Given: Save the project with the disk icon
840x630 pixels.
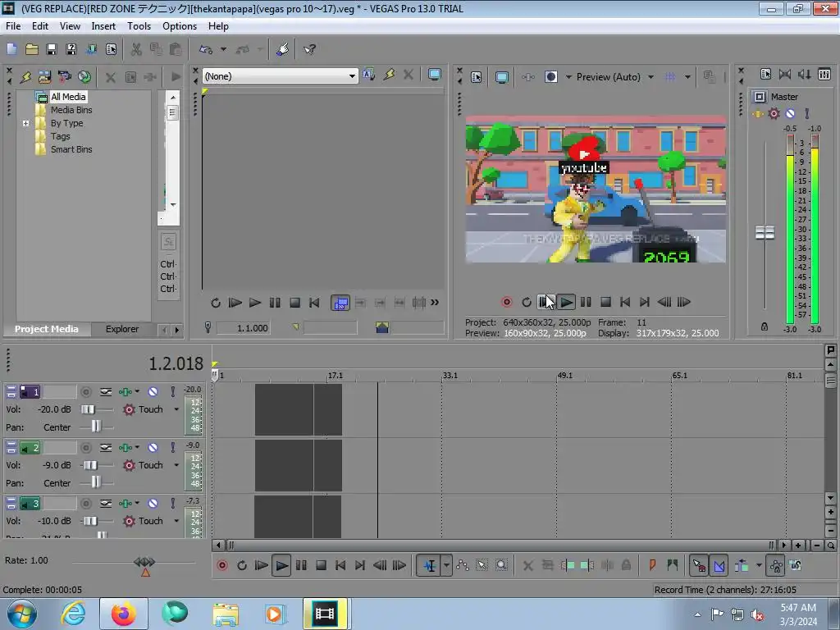Looking at the screenshot, I should click(52, 49).
